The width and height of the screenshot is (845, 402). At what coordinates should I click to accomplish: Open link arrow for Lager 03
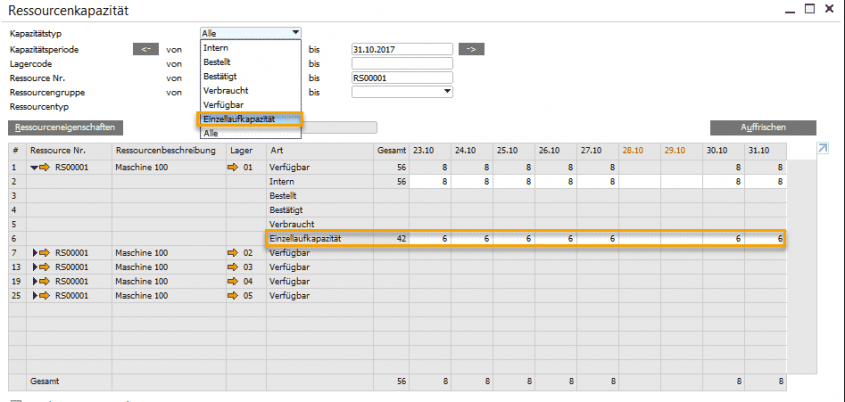[232, 267]
